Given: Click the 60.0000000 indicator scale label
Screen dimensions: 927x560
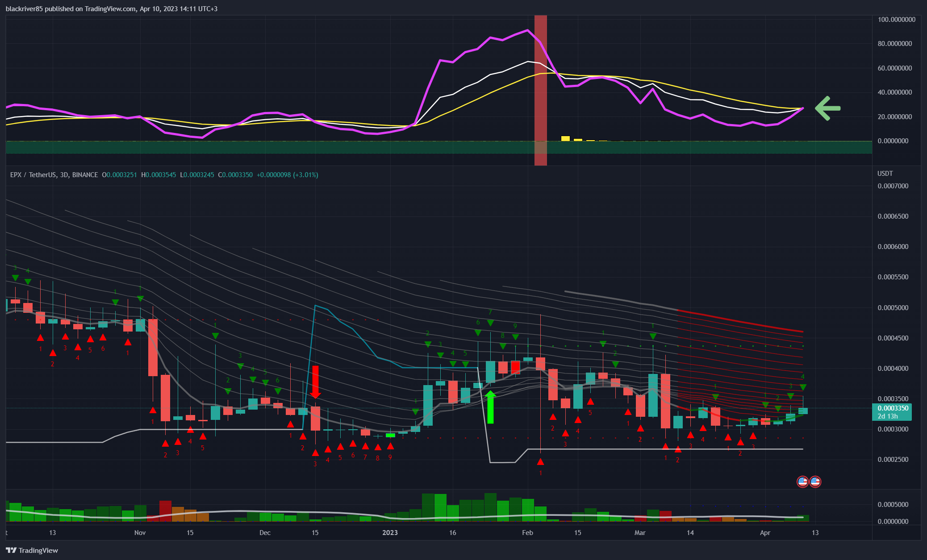Looking at the screenshot, I should click(x=895, y=68).
